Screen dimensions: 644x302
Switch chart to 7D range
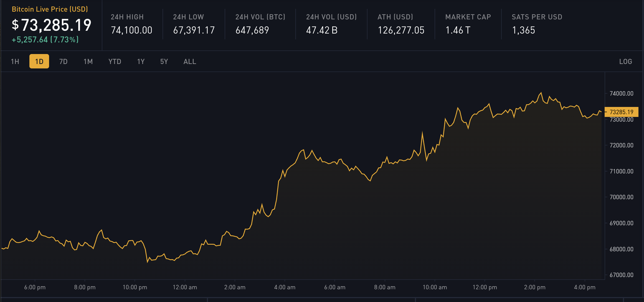click(x=63, y=62)
